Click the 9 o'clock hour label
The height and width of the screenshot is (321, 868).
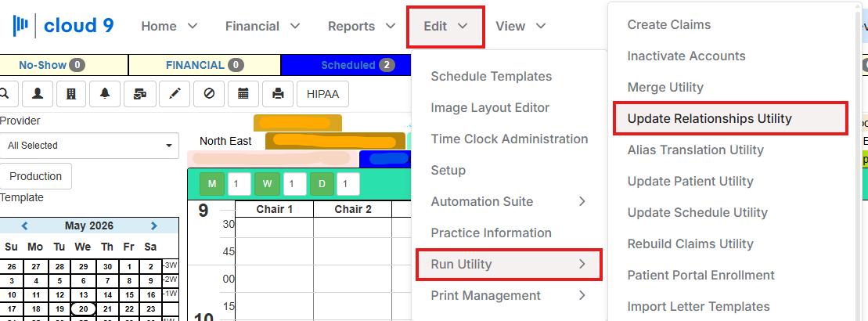[203, 211]
